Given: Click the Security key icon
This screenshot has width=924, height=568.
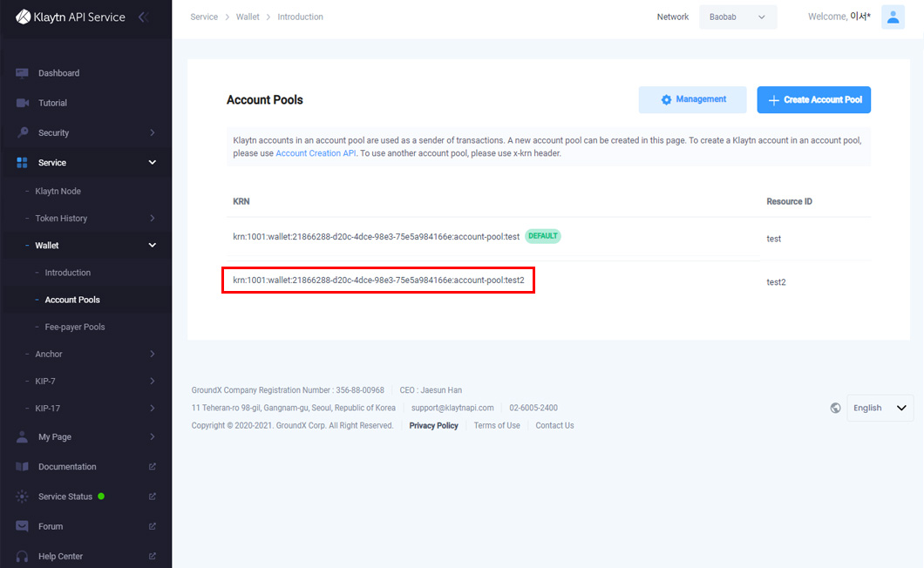Looking at the screenshot, I should coord(23,132).
